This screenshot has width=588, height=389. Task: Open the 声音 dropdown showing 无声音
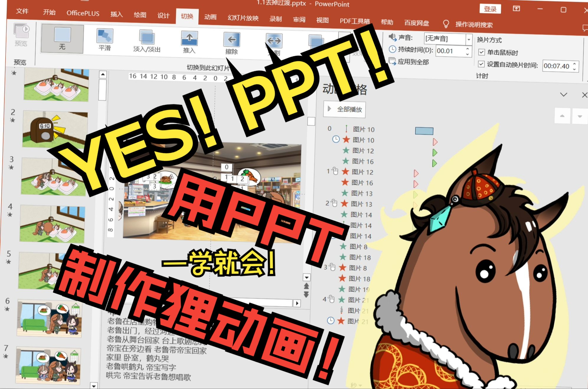(x=469, y=39)
